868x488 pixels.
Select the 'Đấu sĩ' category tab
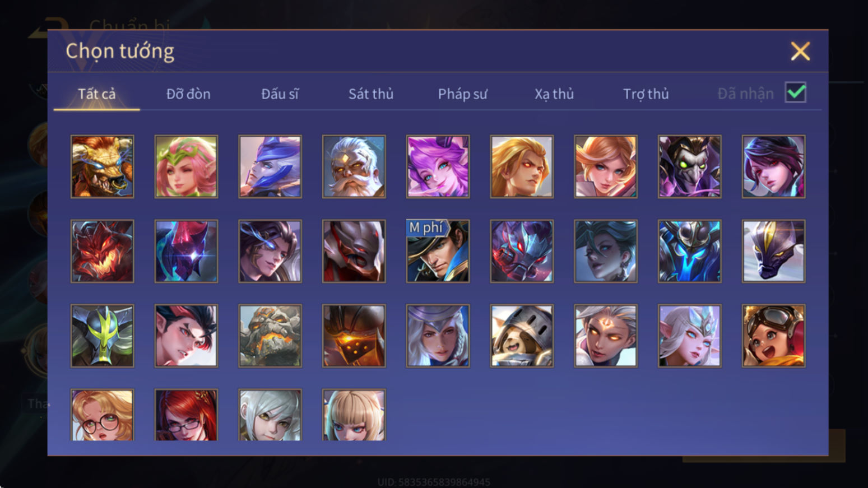pos(280,94)
